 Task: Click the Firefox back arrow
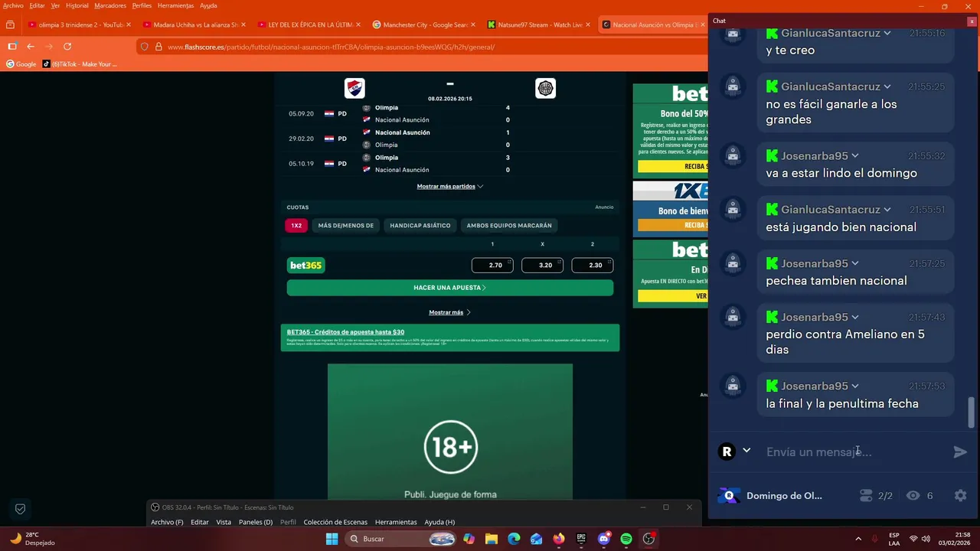pyautogui.click(x=31, y=47)
